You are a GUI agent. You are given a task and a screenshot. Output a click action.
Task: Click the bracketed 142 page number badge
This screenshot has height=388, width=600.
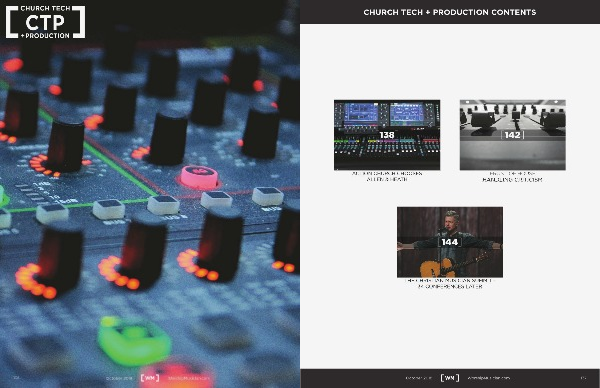pyautogui.click(x=512, y=135)
